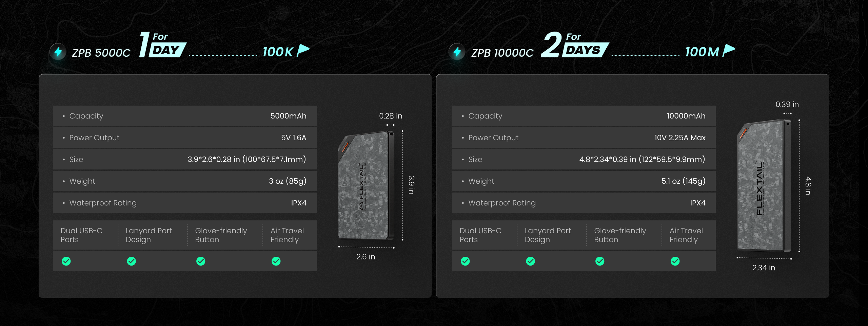Screen dimensions: 868x326
Task: Click the checkmark under ZPB 5000C Air Travel Friendly
Action: point(276,261)
